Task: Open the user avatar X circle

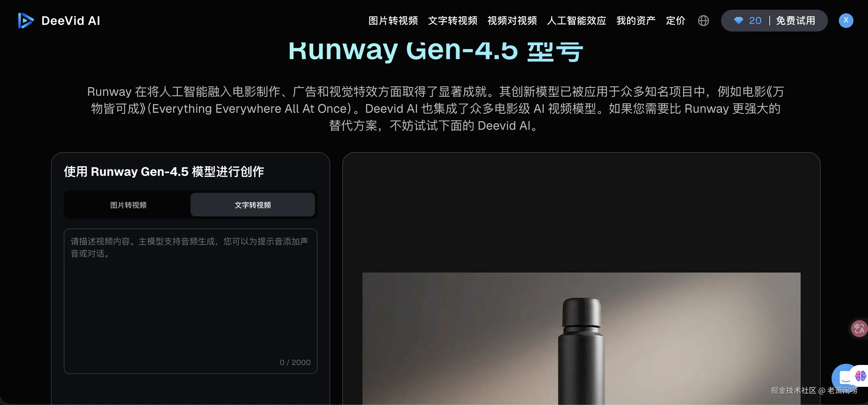Action: (x=846, y=21)
